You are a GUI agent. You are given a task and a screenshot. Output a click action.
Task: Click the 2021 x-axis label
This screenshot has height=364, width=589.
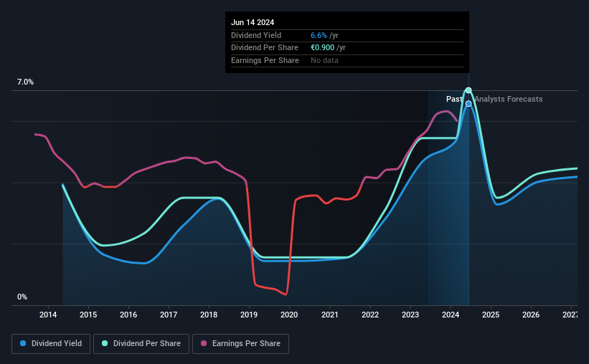[x=330, y=315]
